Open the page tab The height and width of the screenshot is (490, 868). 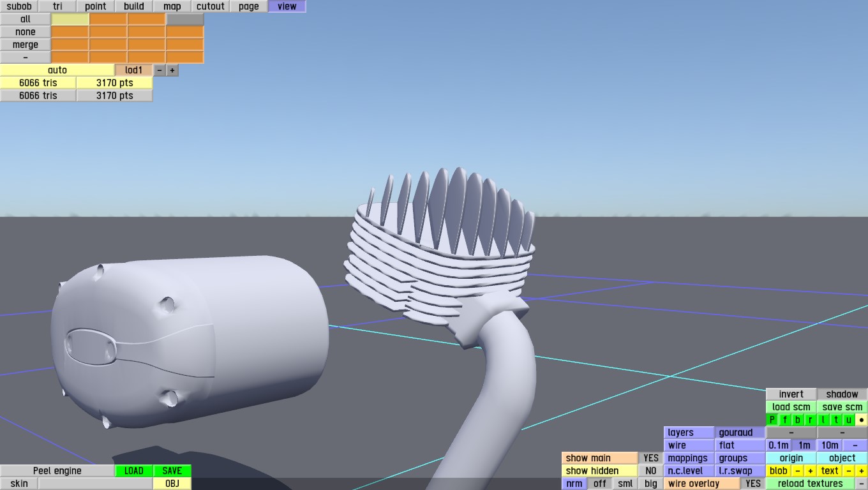249,6
